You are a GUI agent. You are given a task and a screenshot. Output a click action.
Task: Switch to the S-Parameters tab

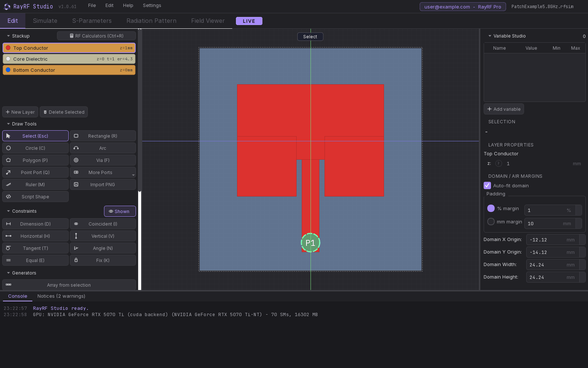92,21
